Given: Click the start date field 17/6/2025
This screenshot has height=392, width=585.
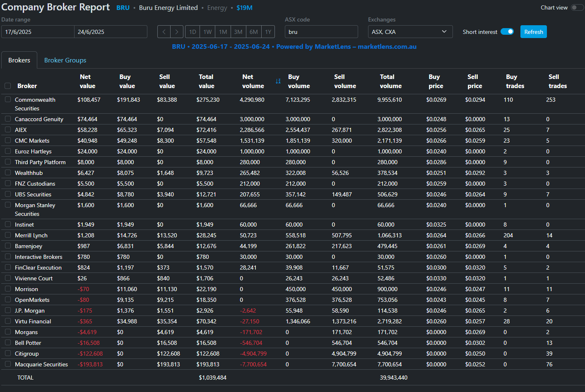Looking at the screenshot, I should (x=38, y=32).
